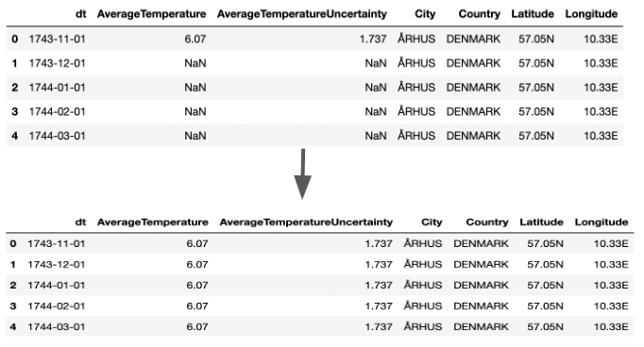Screen dimensions: 644x347
Task: Select ÅRHUS in row 3 of bottom table
Action: point(423,306)
